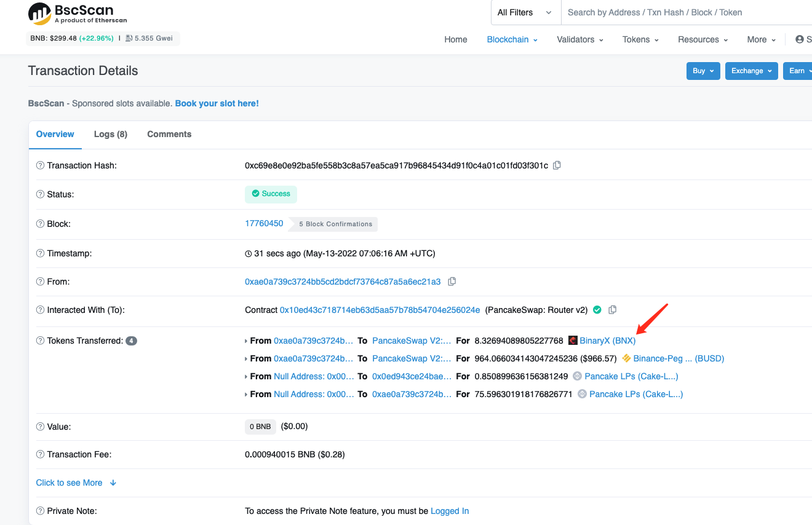
Task: Click the gas pump Gwei icon
Action: coord(129,38)
